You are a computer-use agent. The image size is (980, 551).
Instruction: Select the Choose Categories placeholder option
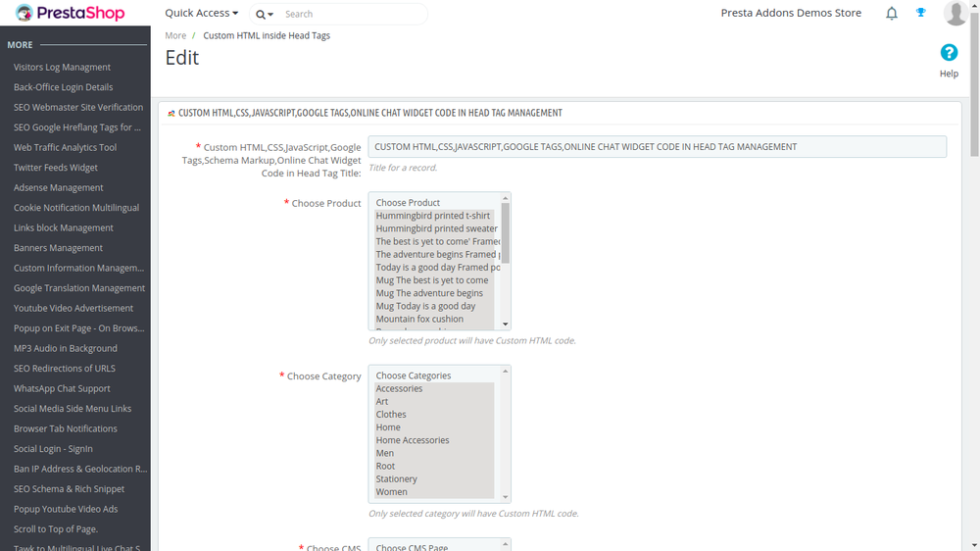click(x=434, y=376)
